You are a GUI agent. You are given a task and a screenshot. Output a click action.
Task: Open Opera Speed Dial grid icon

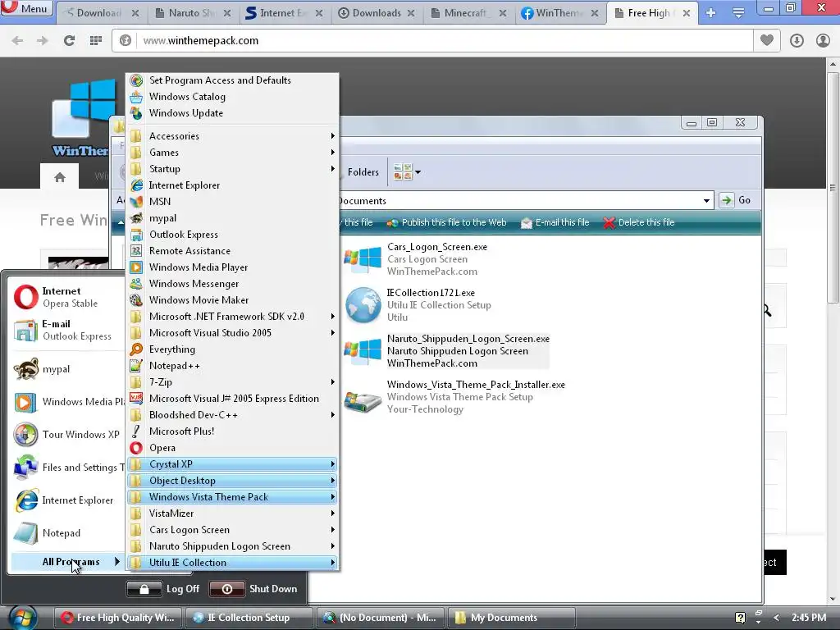pyautogui.click(x=96, y=40)
